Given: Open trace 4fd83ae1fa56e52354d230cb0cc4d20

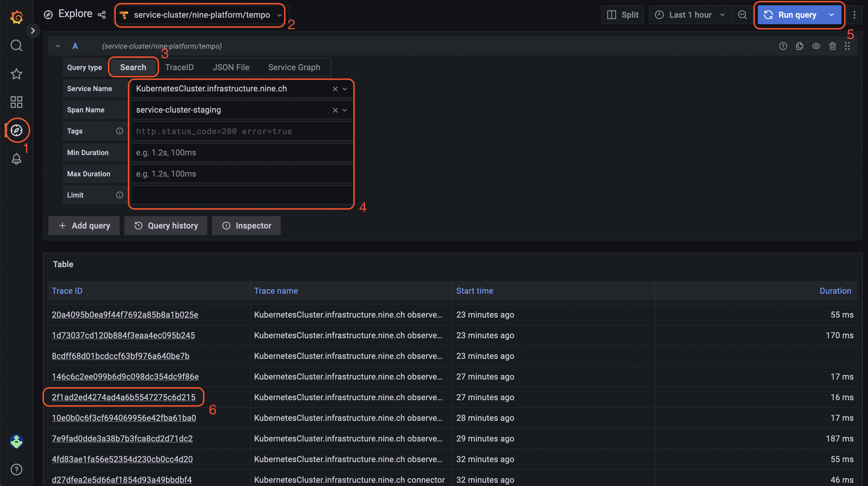Looking at the screenshot, I should point(122,459).
